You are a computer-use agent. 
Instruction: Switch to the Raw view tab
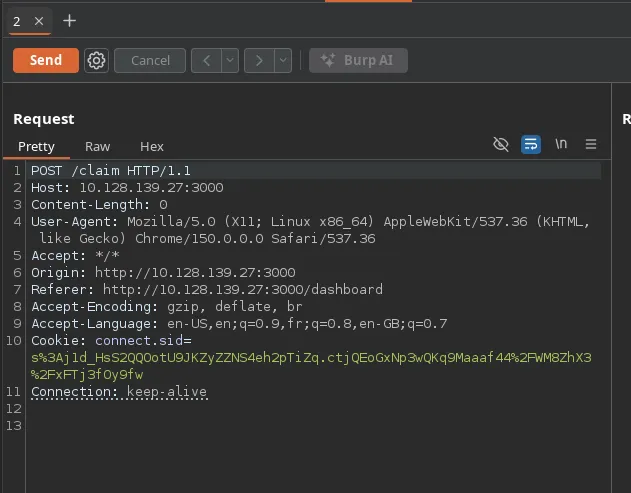97,146
